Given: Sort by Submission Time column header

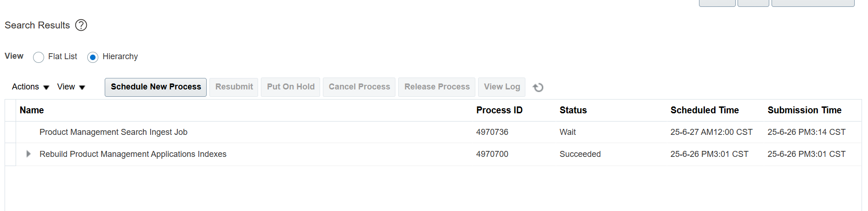Looking at the screenshot, I should click(805, 110).
